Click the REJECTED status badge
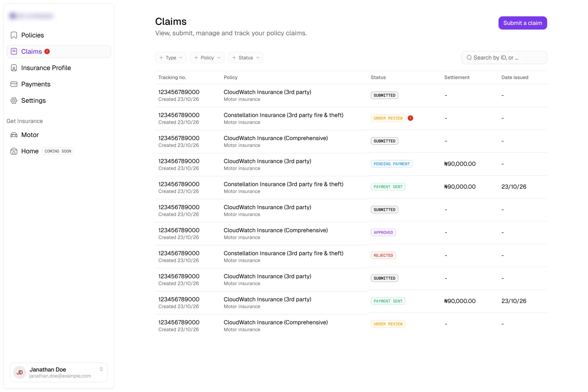Screen dimensions: 588x392 click(x=383, y=255)
